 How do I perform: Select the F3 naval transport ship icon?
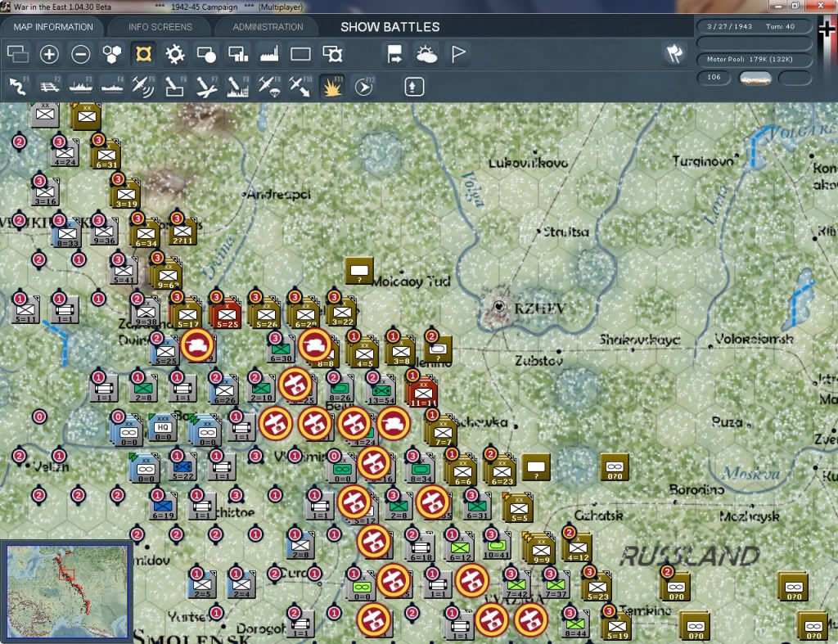click(81, 87)
